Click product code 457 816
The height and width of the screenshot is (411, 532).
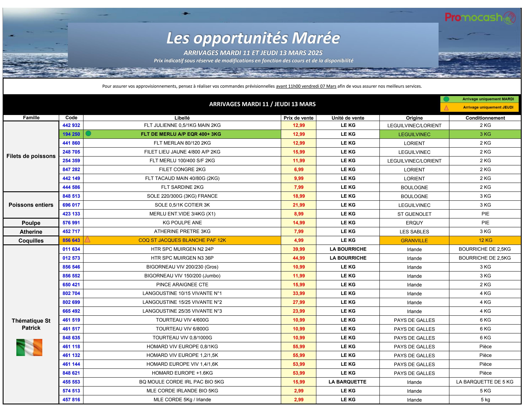pyautogui.click(x=71, y=400)
